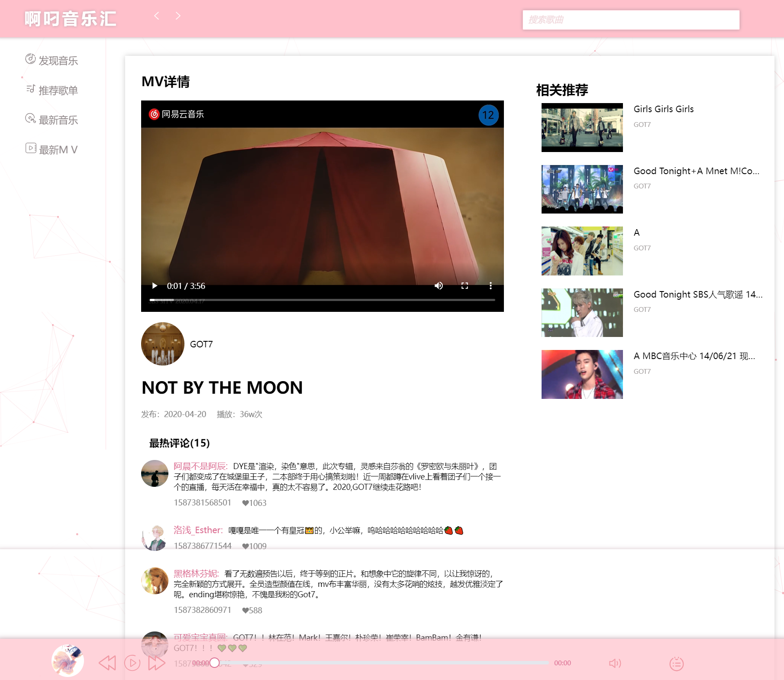Viewport: 784px width, 680px height.
Task: Skip to next track in bottom player
Action: (x=157, y=663)
